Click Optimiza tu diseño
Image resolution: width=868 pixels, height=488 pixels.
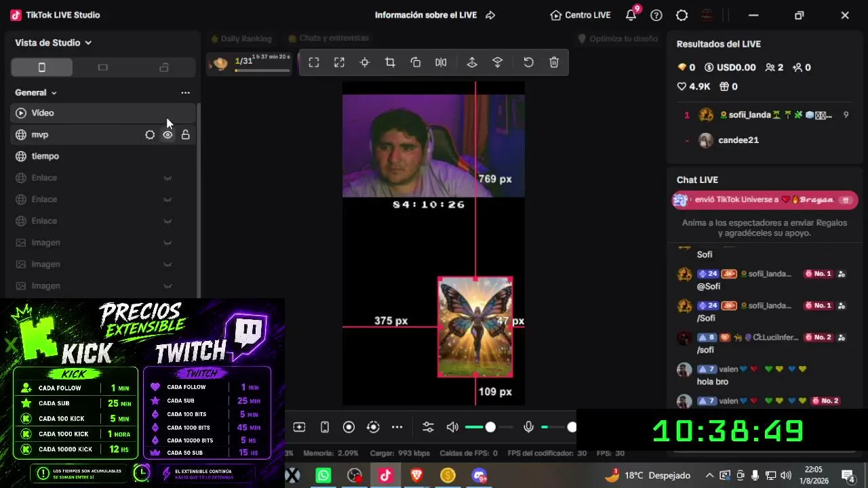tap(617, 39)
